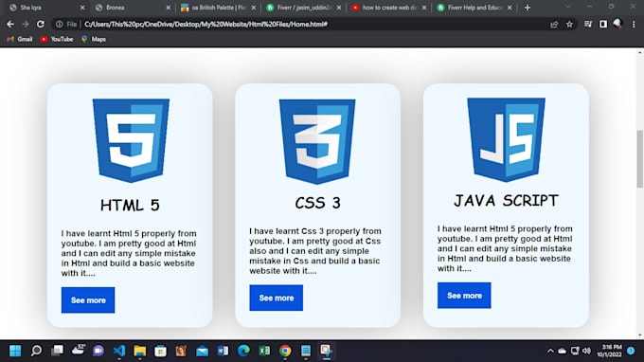The height and width of the screenshot is (362, 644).
Task: Open Google Chrome from taskbar
Action: [x=285, y=351]
